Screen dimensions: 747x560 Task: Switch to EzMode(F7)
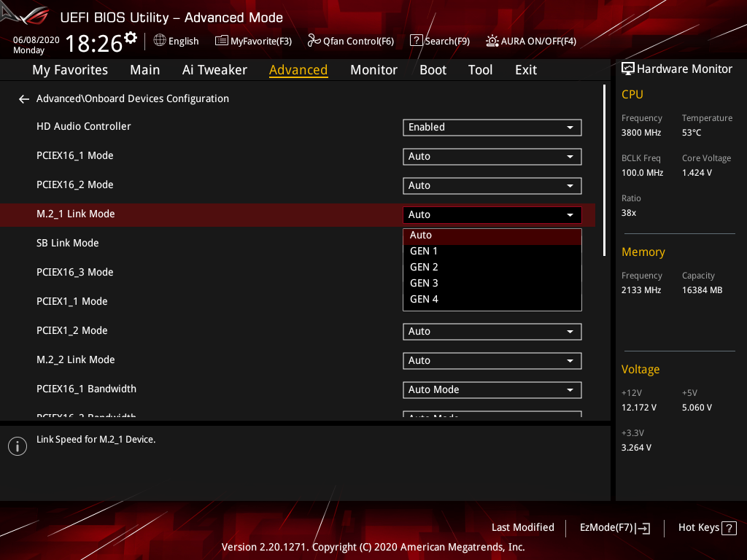[x=615, y=528]
